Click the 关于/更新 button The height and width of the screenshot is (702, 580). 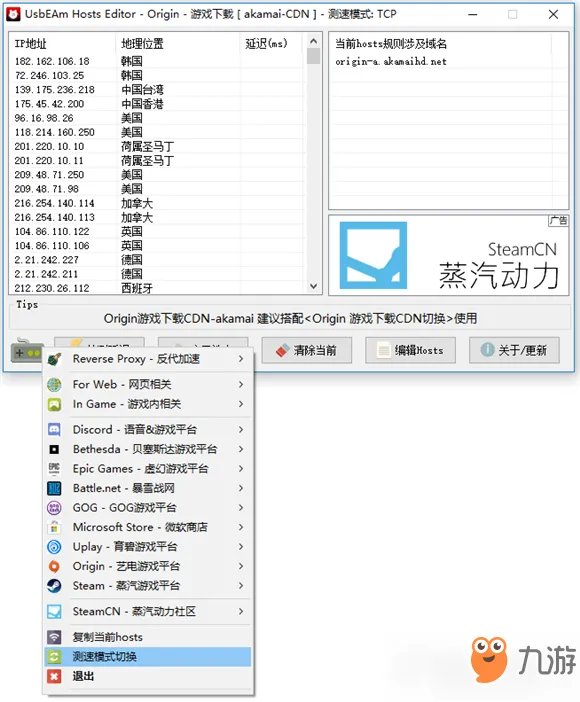514,350
